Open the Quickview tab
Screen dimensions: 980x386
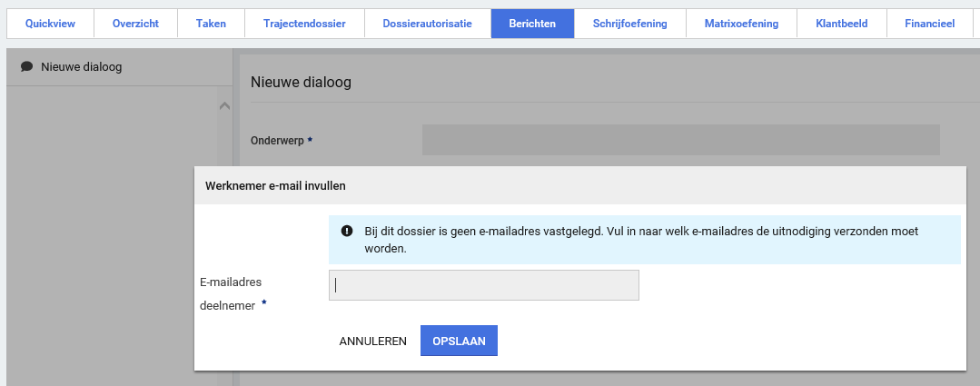50,24
